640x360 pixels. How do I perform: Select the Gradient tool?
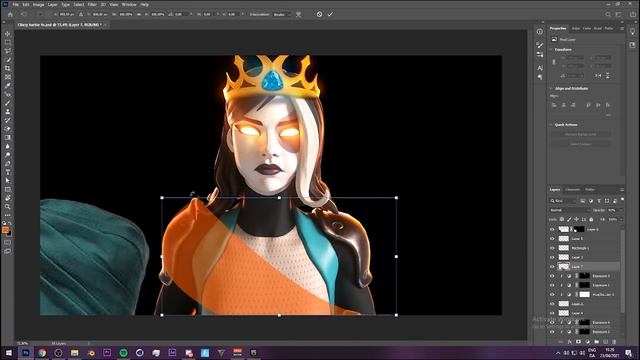point(7,138)
